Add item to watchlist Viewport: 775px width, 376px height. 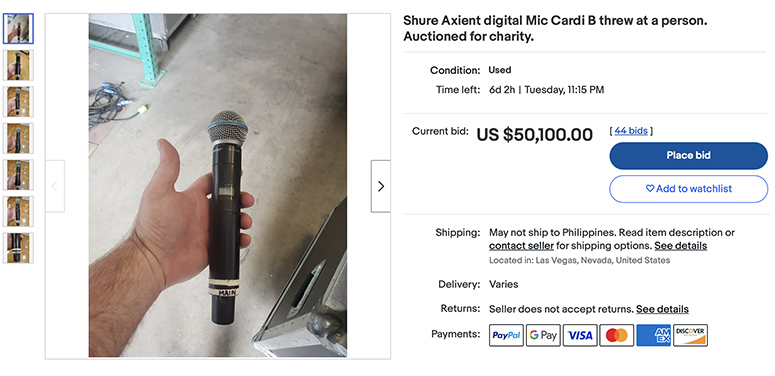click(x=689, y=189)
